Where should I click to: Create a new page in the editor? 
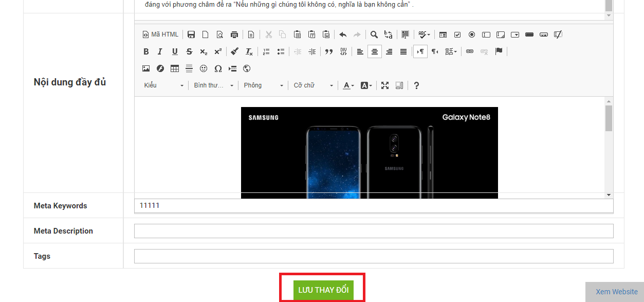pyautogui.click(x=205, y=34)
